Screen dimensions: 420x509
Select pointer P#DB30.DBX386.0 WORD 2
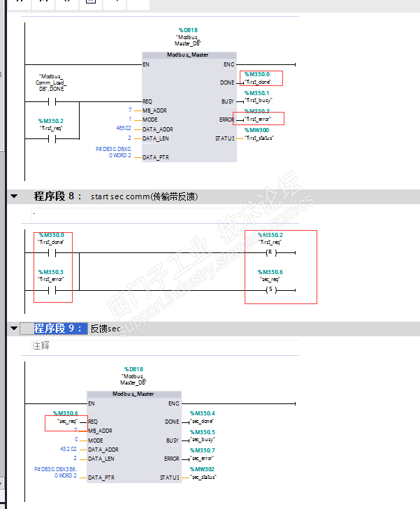[56, 473]
